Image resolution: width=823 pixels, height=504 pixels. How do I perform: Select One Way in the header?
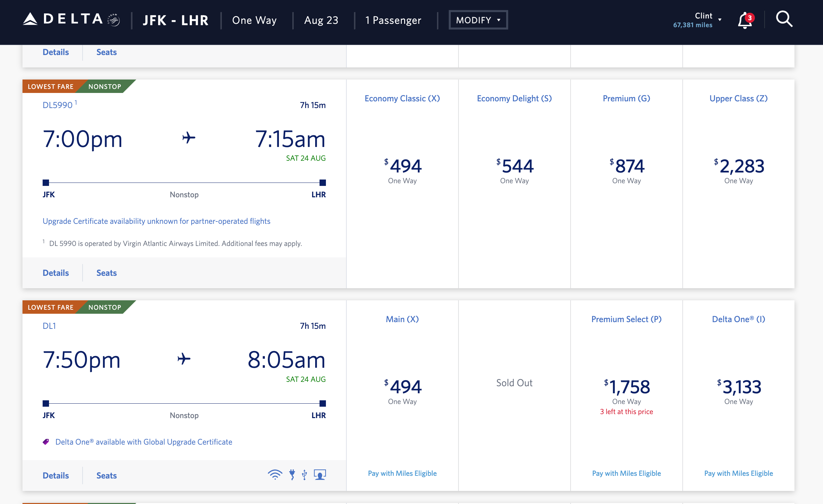[x=254, y=20]
